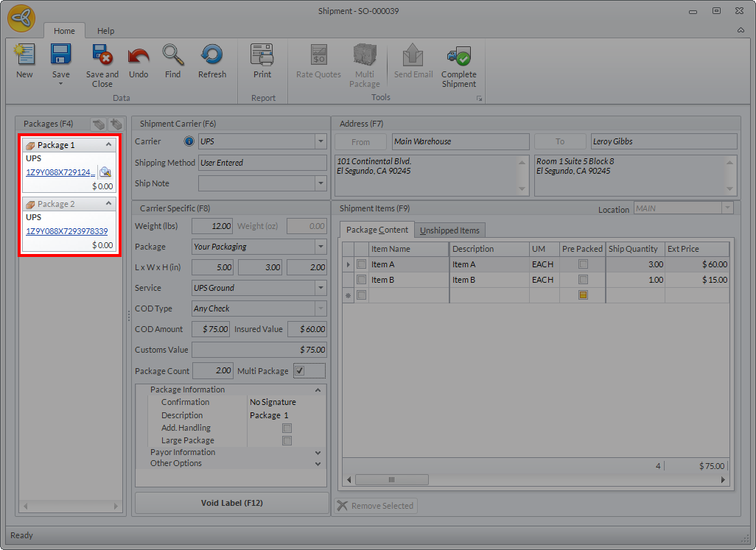Click the New shipment icon

[x=24, y=57]
